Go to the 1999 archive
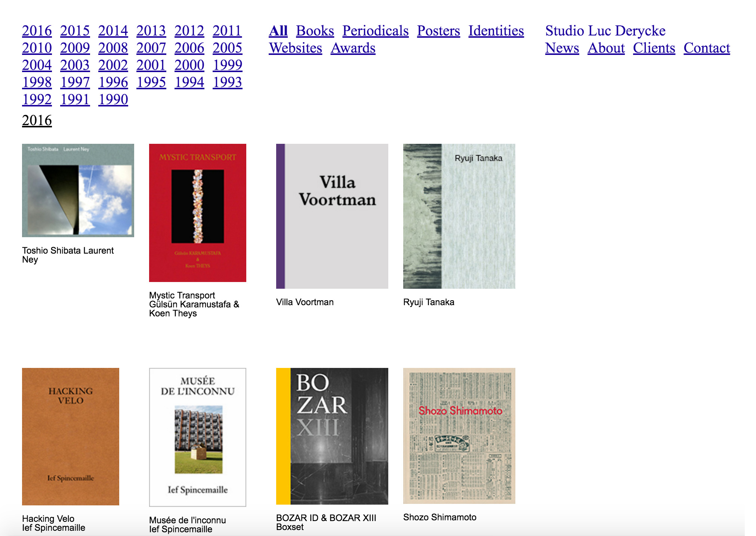756x536 pixels. click(228, 65)
